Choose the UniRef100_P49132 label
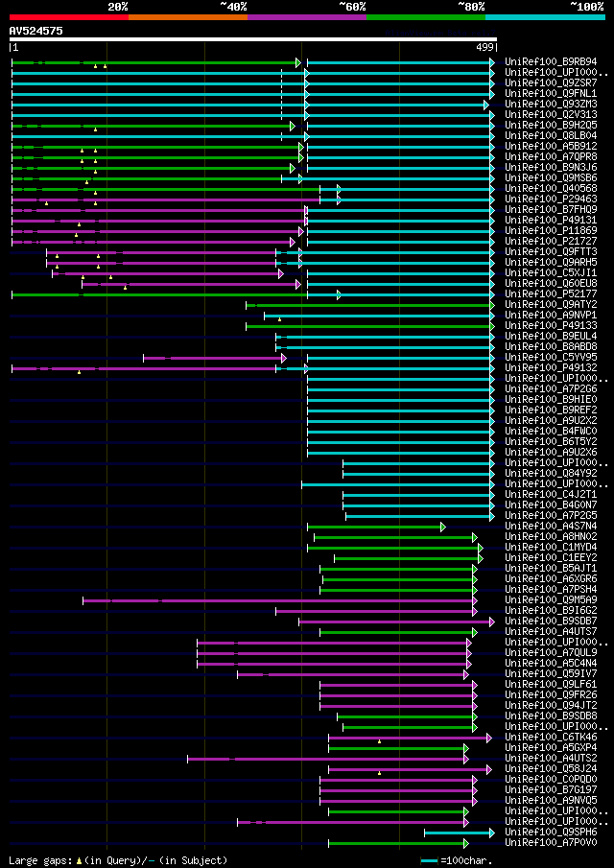The image size is (614, 868). point(551,367)
